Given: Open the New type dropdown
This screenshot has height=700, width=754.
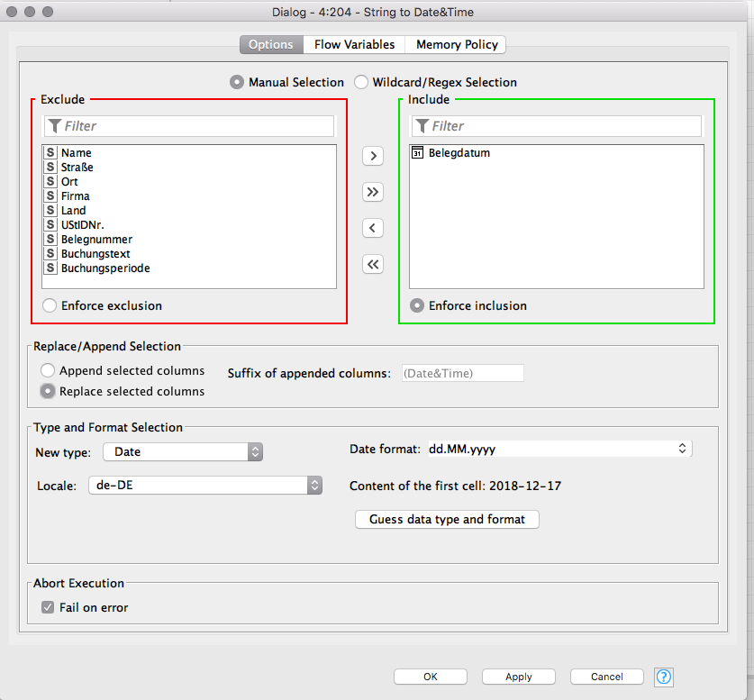Looking at the screenshot, I should [x=183, y=451].
